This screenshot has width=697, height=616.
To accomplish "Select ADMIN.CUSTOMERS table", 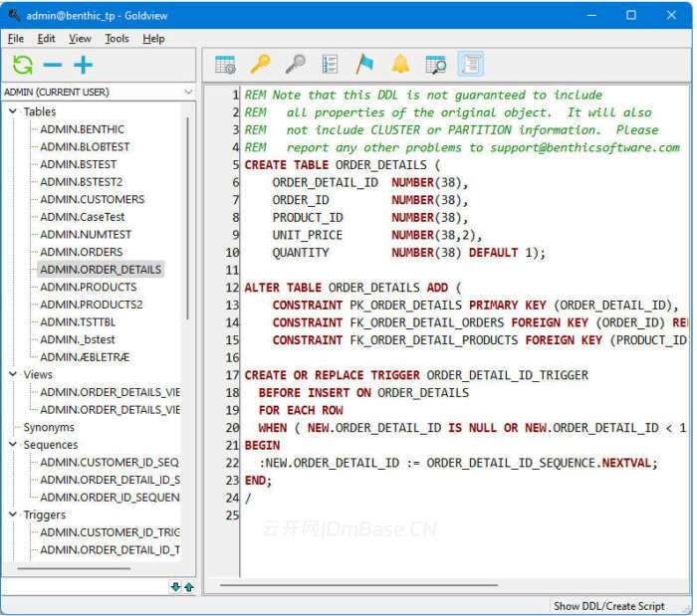I will point(93,199).
